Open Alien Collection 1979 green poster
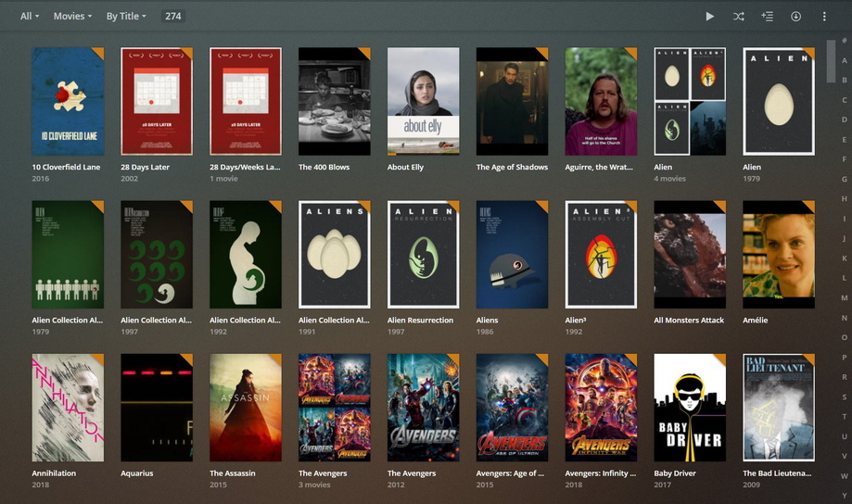The height and width of the screenshot is (504, 852). click(68, 255)
